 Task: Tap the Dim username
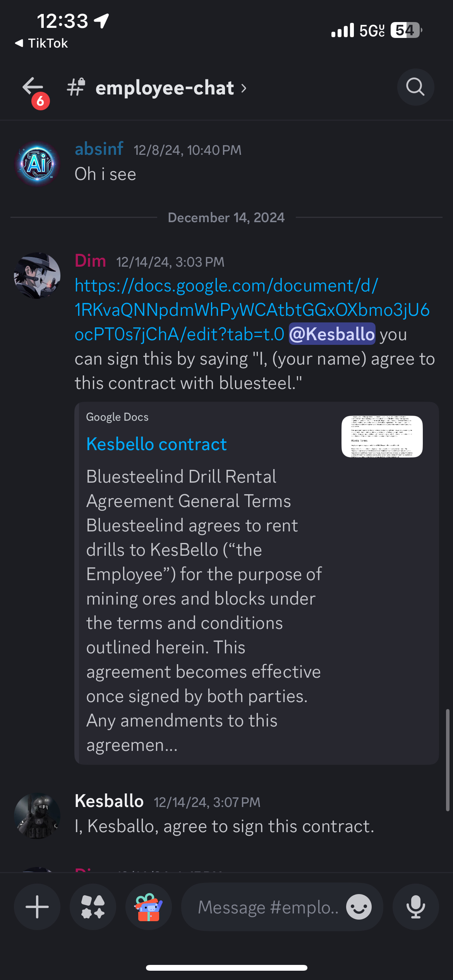click(x=90, y=261)
